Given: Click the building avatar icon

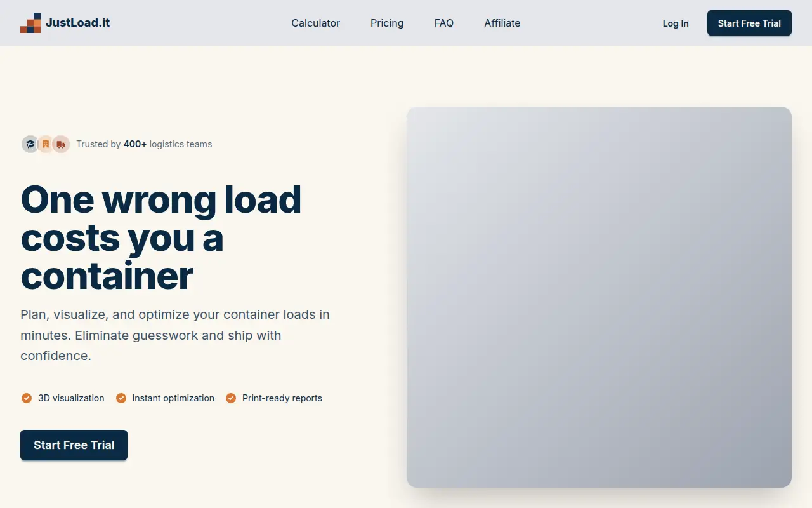Looking at the screenshot, I should [46, 144].
